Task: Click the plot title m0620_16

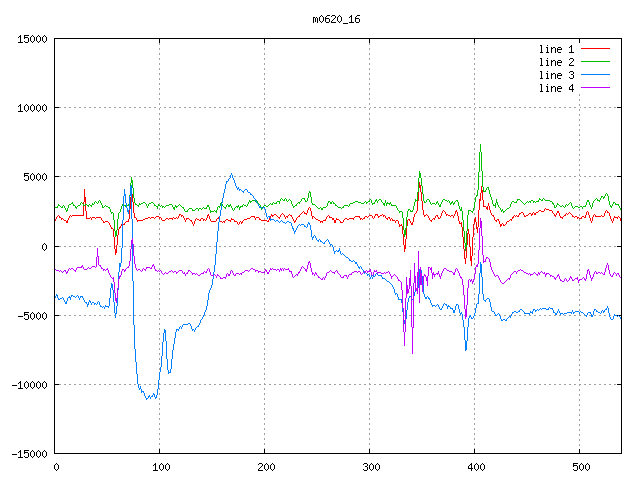Action: [336, 19]
